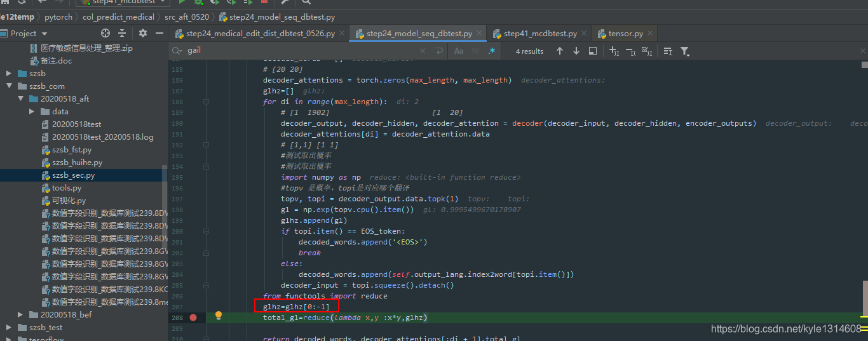Screen dimensions: 868x341
Task: Select all occurrences in find bar
Action: [647, 51]
